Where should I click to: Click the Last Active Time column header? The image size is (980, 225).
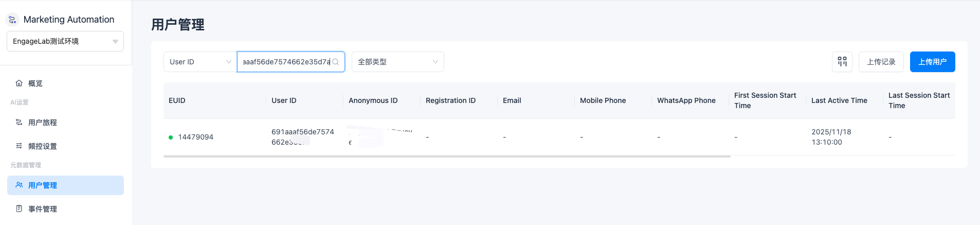[x=839, y=100]
